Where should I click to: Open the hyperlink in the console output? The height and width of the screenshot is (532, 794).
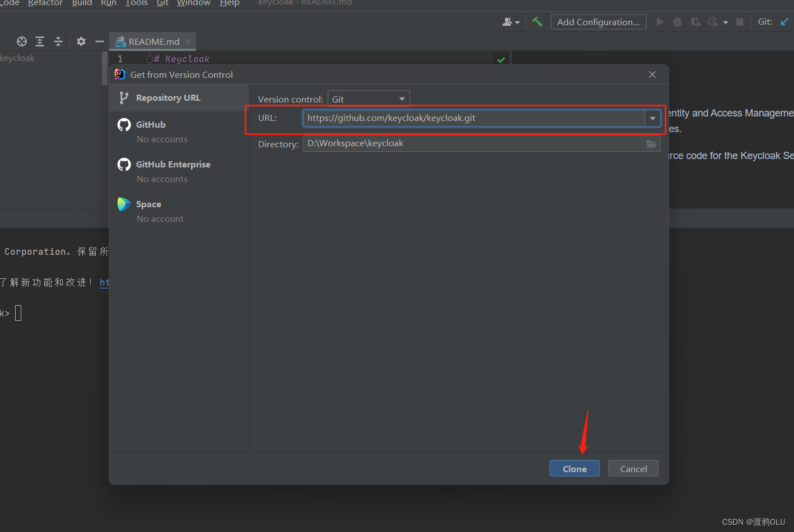(x=105, y=282)
